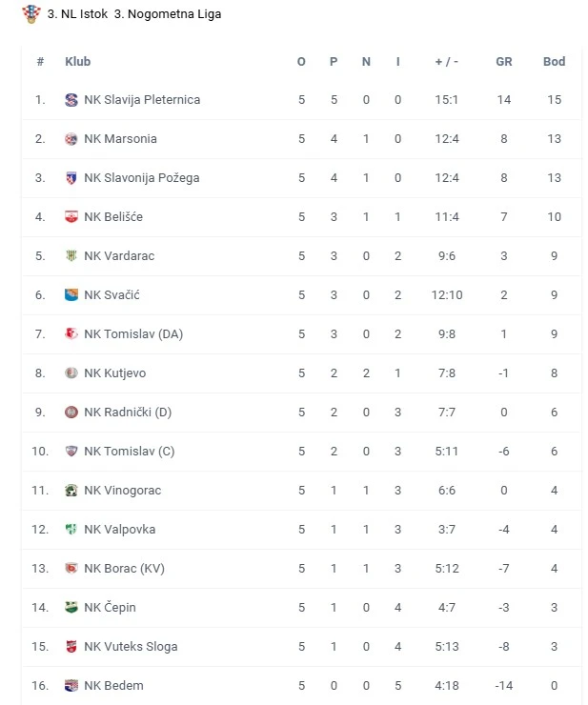Open NK Borac (KV) club link

[124, 569]
